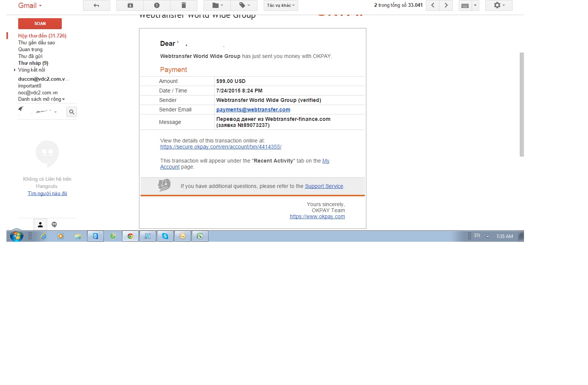Show hidden system tray icons
Image resolution: width=588 pixels, height=385 pixels.
pyautogui.click(x=488, y=236)
